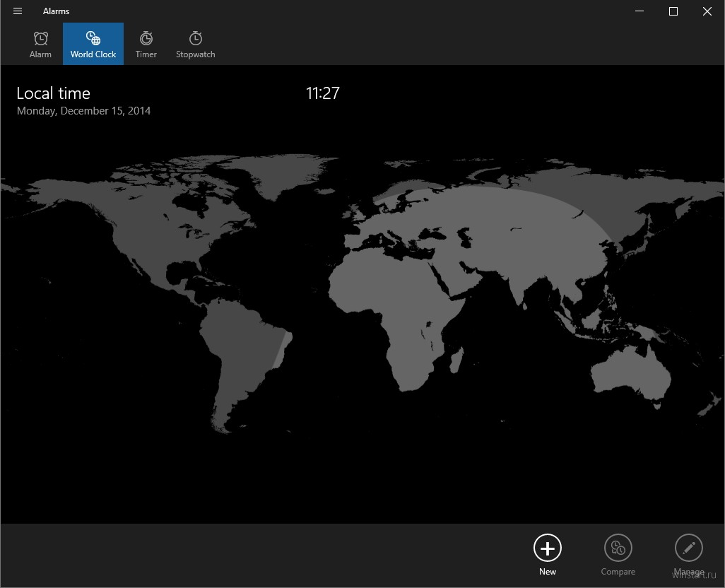Minimize the Alarms window
The width and height of the screenshot is (725, 588).
(x=639, y=11)
